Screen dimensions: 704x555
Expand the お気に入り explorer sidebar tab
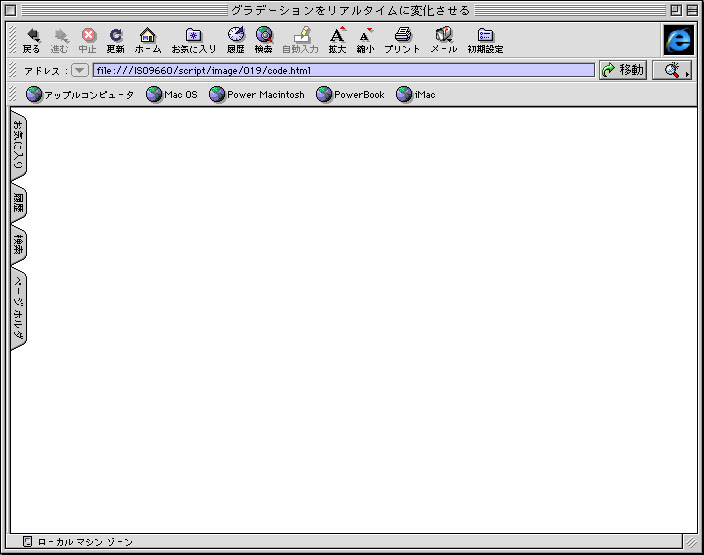[x=18, y=145]
